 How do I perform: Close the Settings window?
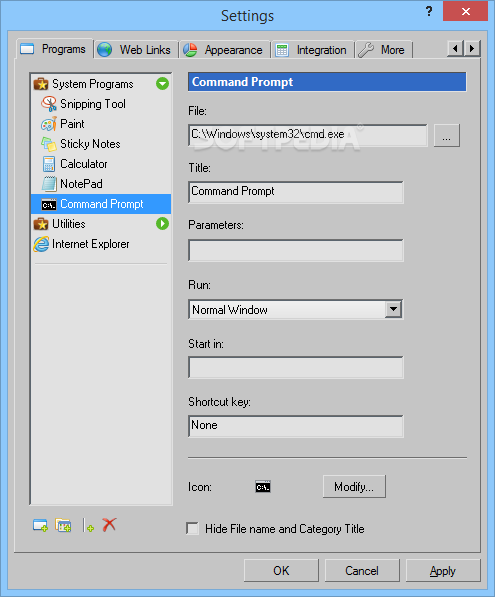point(465,11)
